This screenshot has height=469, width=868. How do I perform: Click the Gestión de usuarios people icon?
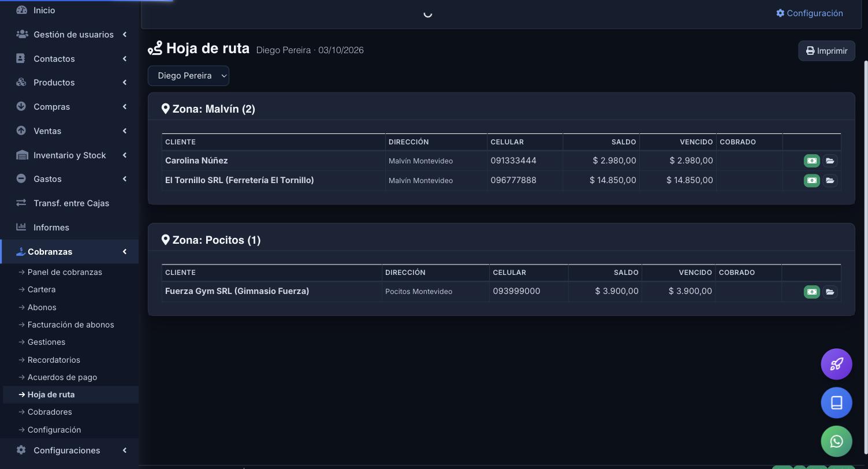point(22,34)
